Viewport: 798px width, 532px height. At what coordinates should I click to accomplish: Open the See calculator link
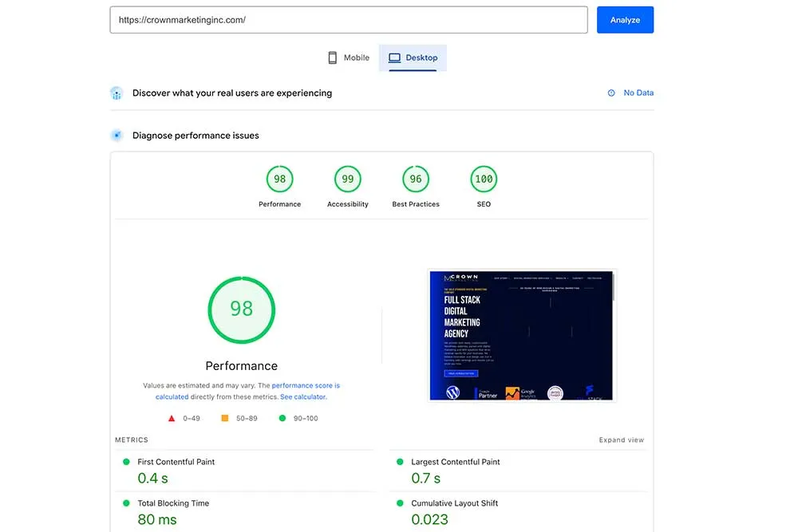pyautogui.click(x=304, y=396)
